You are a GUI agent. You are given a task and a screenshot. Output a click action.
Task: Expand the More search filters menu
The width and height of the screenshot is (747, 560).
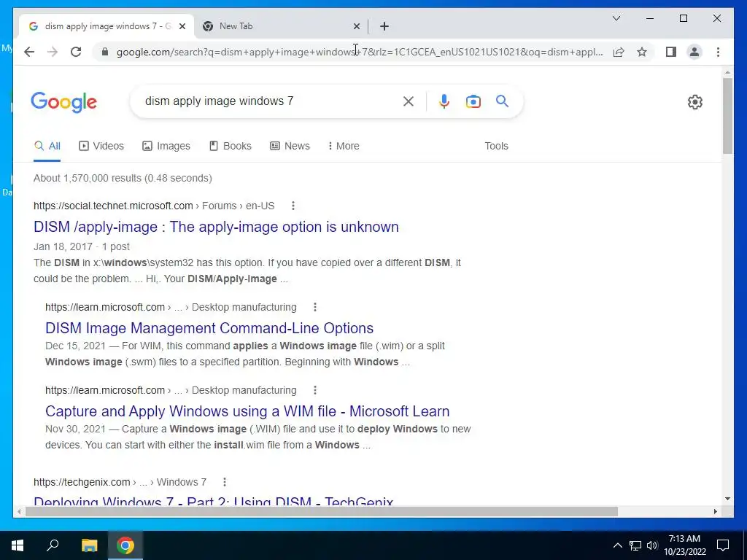(x=344, y=146)
